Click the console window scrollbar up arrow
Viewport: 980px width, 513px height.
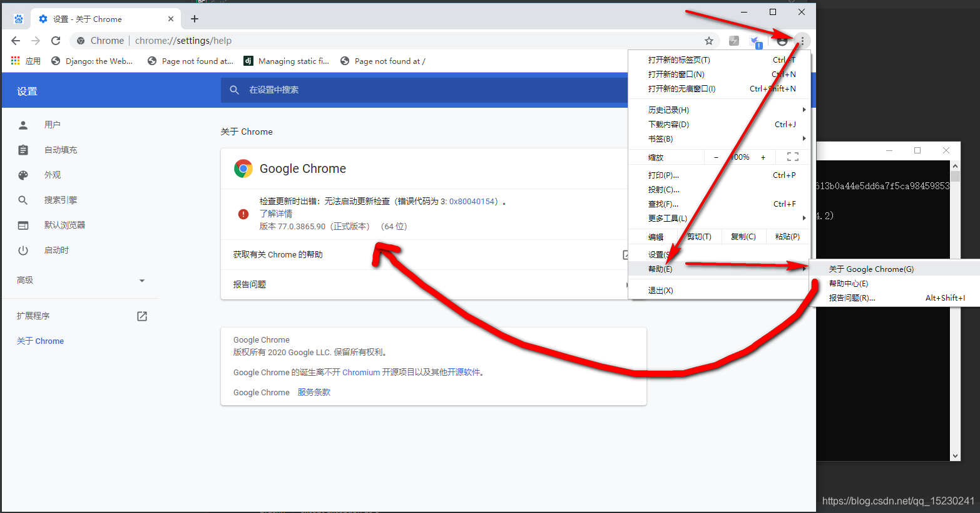point(955,166)
